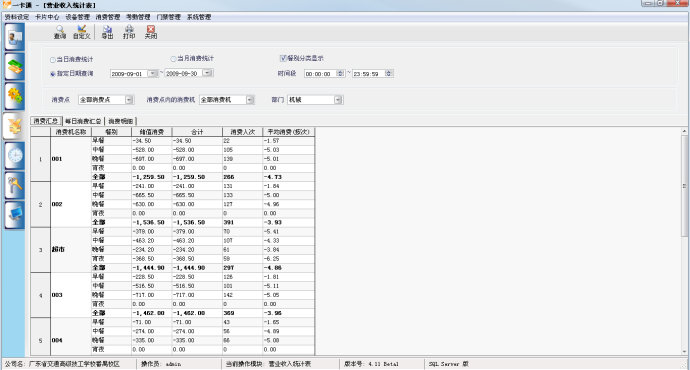Switch to the 每日消费汇总 tab
Viewport: 690px width, 370px height.
pyautogui.click(x=83, y=121)
